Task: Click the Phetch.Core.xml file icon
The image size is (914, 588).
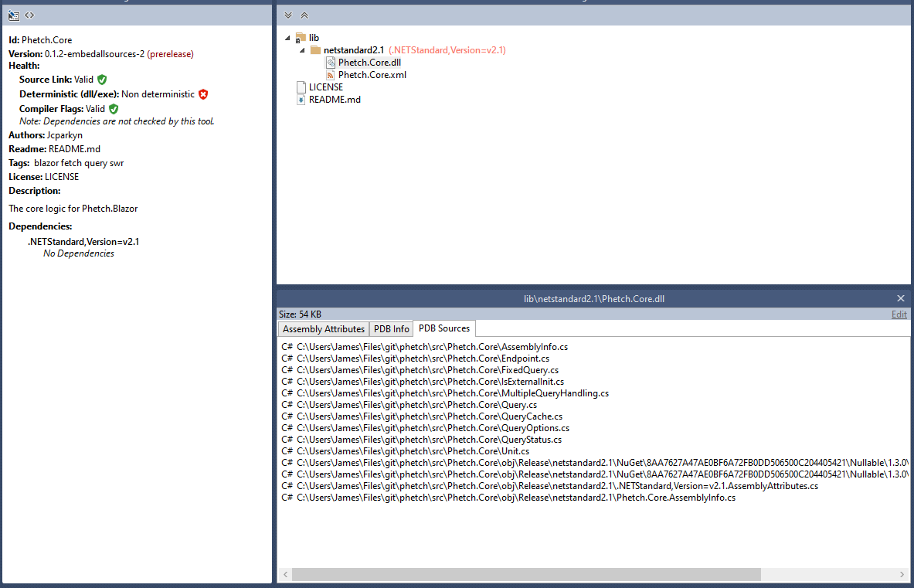Action: coord(330,75)
